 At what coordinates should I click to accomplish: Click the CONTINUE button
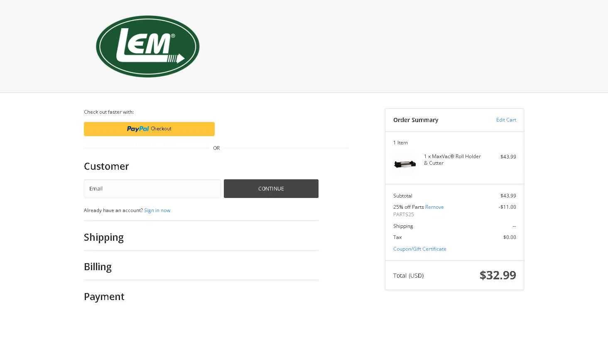click(x=271, y=188)
